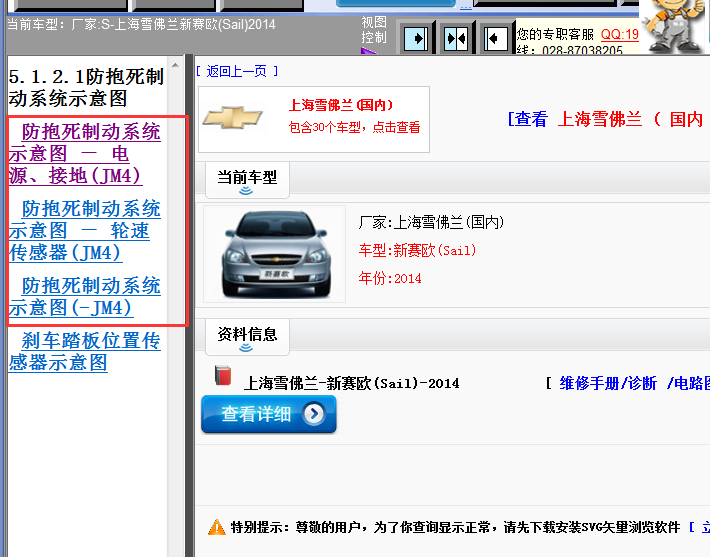The image size is (710, 557).
Task: Open 防抱死制动系统示意图 电源、接地(JM4) link
Action: [85, 154]
